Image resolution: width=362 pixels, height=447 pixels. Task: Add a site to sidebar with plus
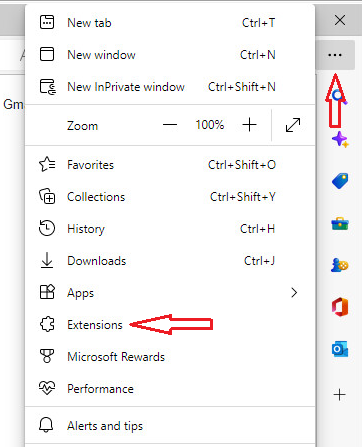[x=340, y=395]
